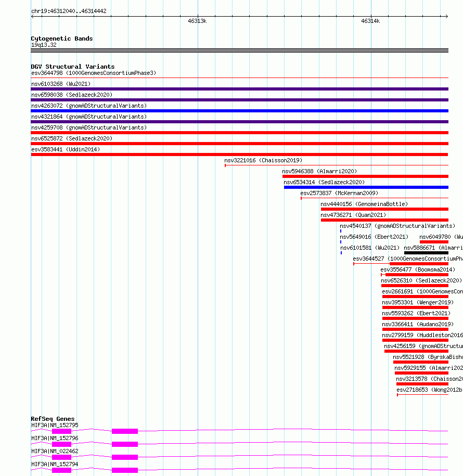463x476 pixels.
Task: Open variant esv2718653 label
Action: 430,390
